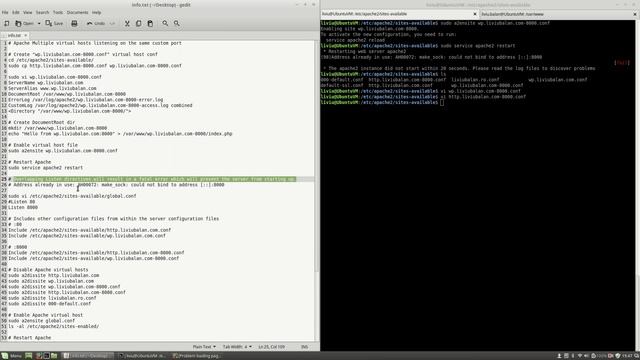
Task: Open the Tab Width dropdown
Action: (237, 347)
